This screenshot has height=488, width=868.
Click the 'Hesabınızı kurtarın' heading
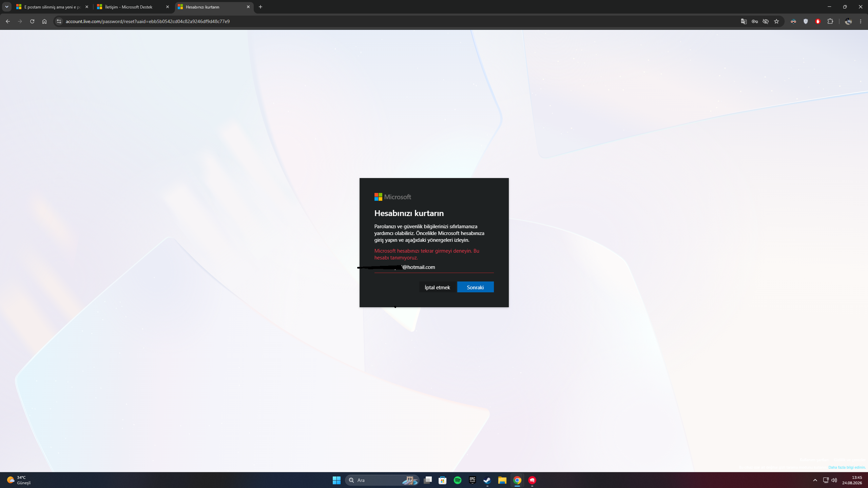point(409,213)
